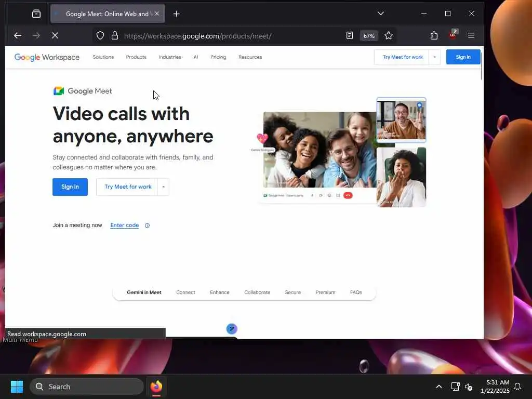The image size is (532, 399).
Task: Maximize the Firefox window
Action: (448, 14)
